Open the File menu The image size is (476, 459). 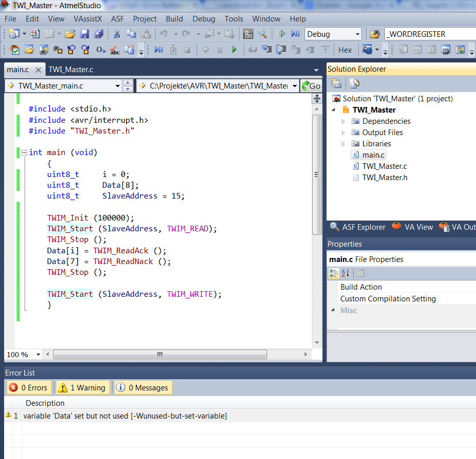tap(11, 19)
